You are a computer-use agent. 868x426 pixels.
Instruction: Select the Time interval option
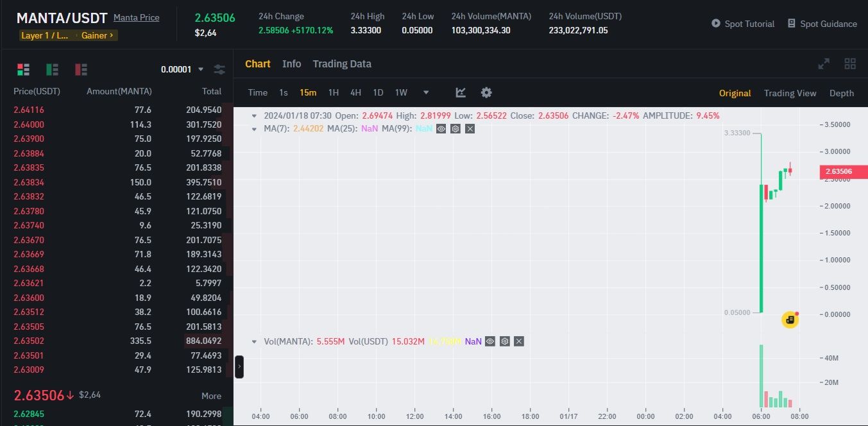257,92
